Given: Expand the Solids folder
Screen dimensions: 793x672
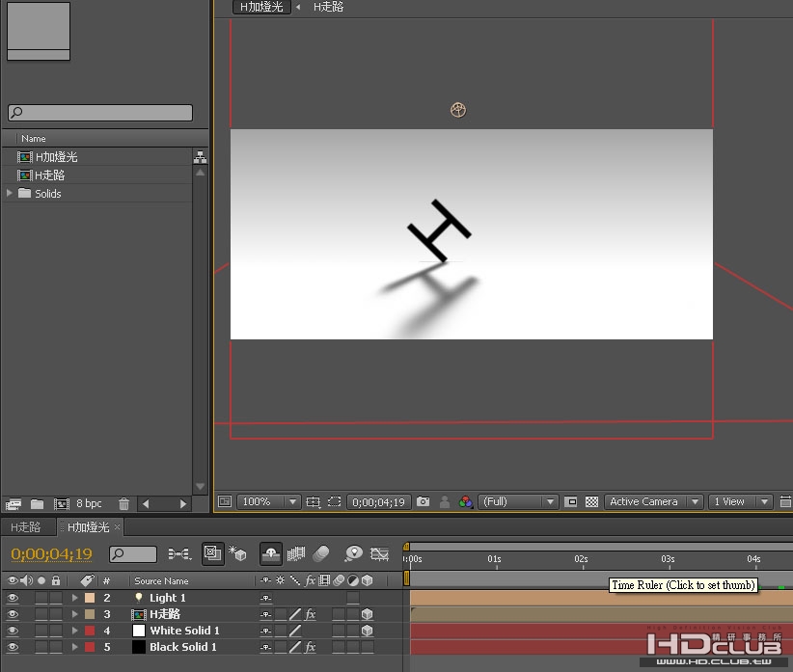Looking at the screenshot, I should [x=9, y=193].
